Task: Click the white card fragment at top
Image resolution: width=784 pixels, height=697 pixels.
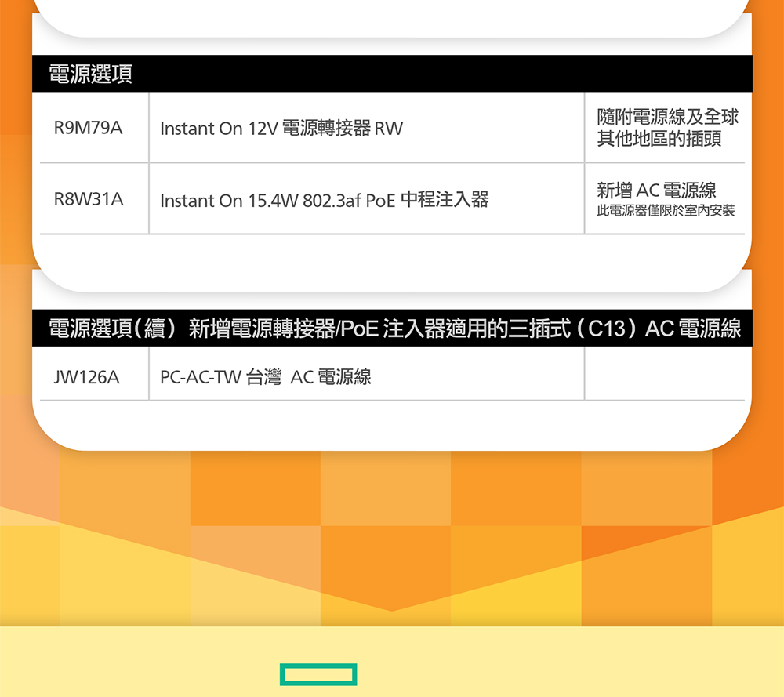Action: click(x=392, y=16)
